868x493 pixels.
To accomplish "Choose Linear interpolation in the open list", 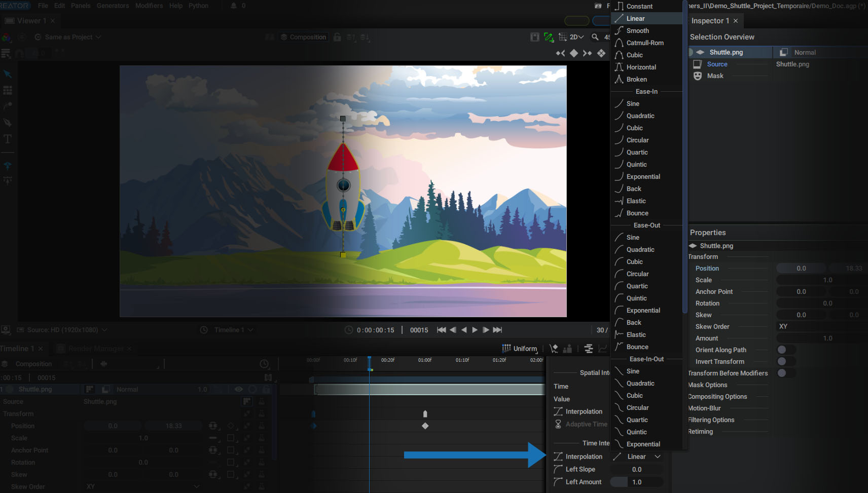I will point(647,18).
